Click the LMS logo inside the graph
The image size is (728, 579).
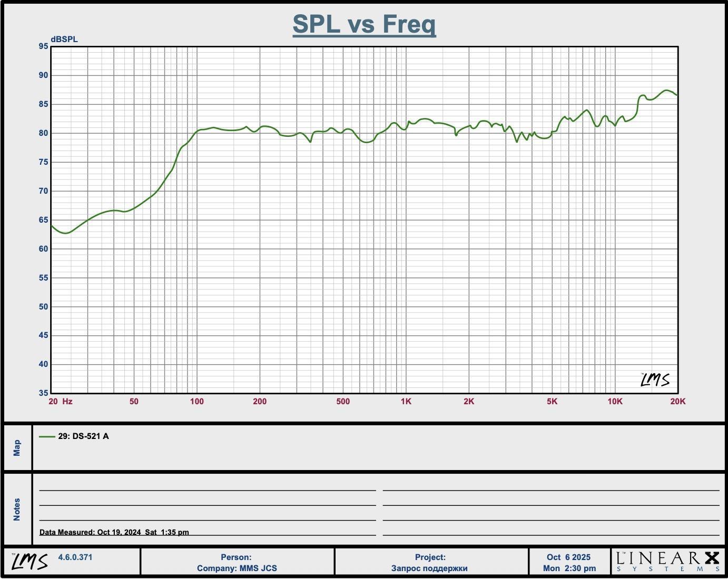tap(655, 380)
